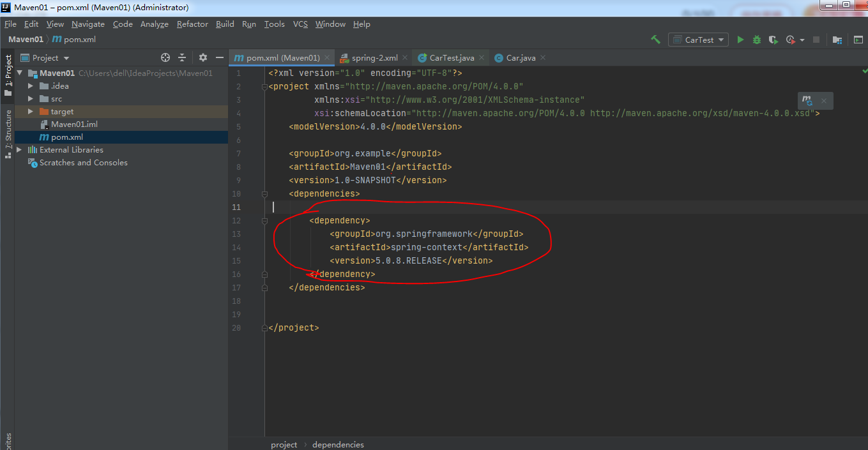Select the pom.xml (Maven01) tab
The height and width of the screenshot is (450, 868).
tap(283, 58)
